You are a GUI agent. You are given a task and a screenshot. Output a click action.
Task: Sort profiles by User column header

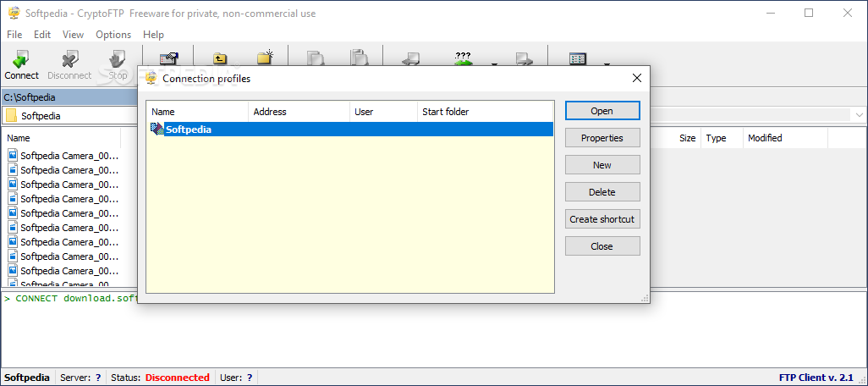[383, 112]
